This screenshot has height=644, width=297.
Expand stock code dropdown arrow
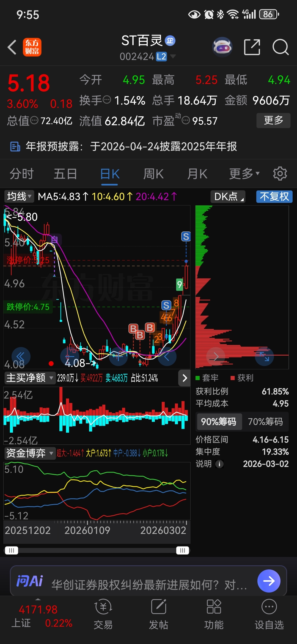(173, 56)
